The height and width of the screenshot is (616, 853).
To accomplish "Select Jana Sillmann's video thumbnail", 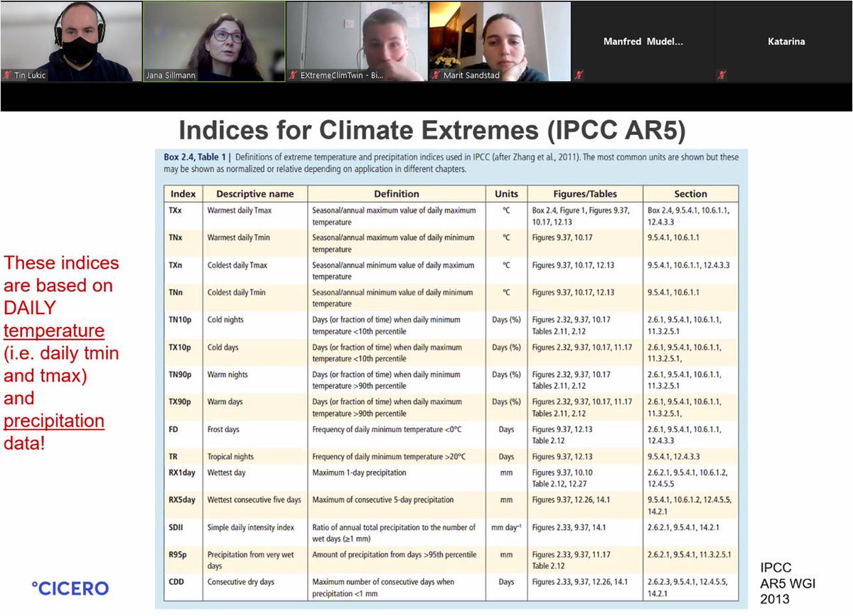I will coord(214,40).
